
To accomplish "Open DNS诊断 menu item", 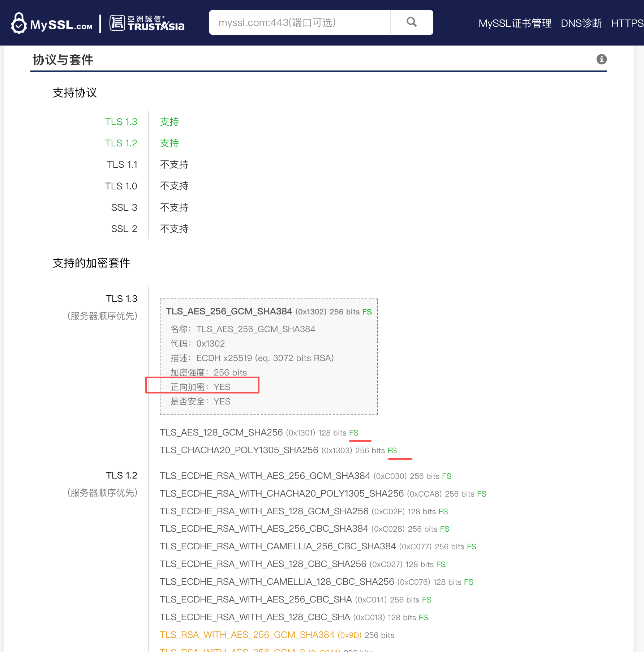I will (581, 23).
